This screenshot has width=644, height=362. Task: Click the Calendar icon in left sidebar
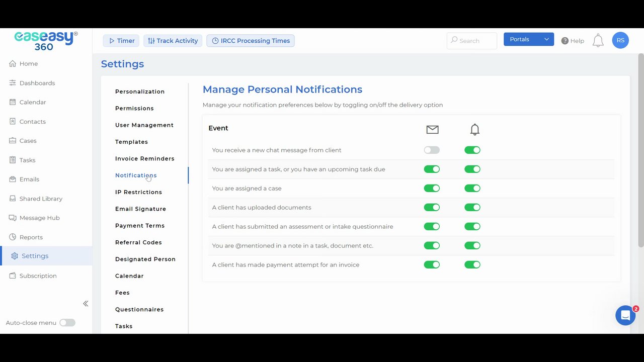coord(13,102)
